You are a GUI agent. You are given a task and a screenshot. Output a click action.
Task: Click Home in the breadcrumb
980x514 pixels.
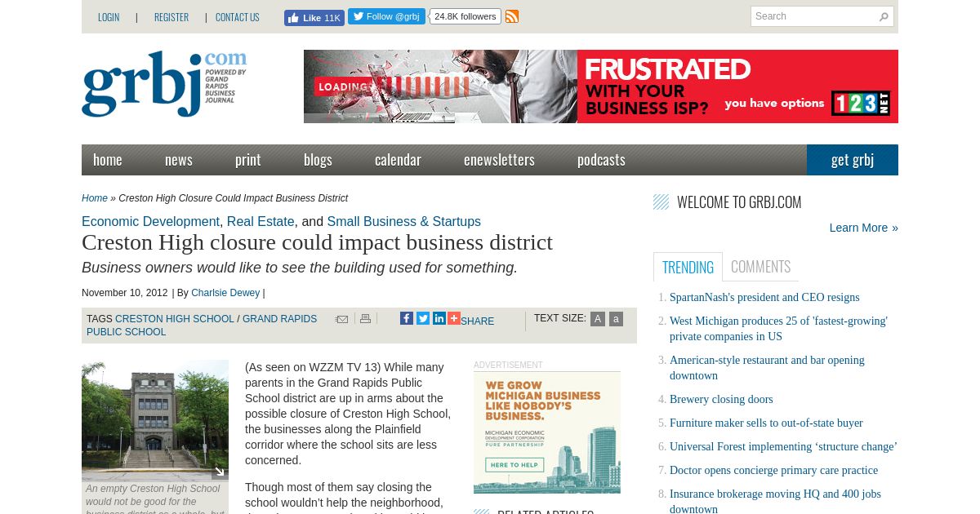[x=95, y=198]
